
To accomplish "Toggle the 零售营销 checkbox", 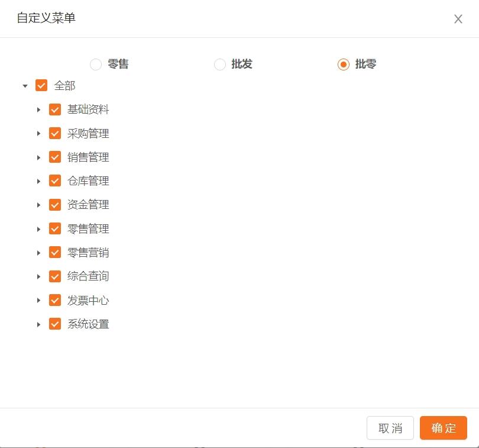I will click(55, 252).
